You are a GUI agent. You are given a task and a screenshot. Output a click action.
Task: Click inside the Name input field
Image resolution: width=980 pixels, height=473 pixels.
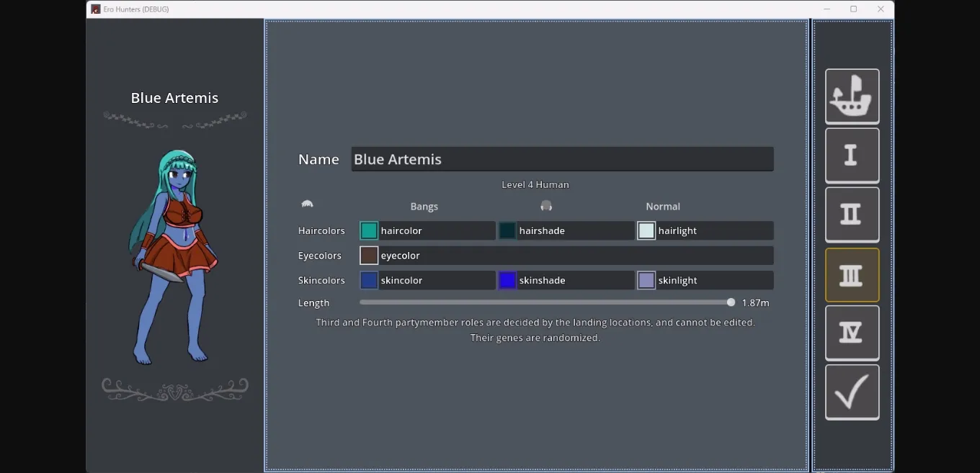[562, 158]
